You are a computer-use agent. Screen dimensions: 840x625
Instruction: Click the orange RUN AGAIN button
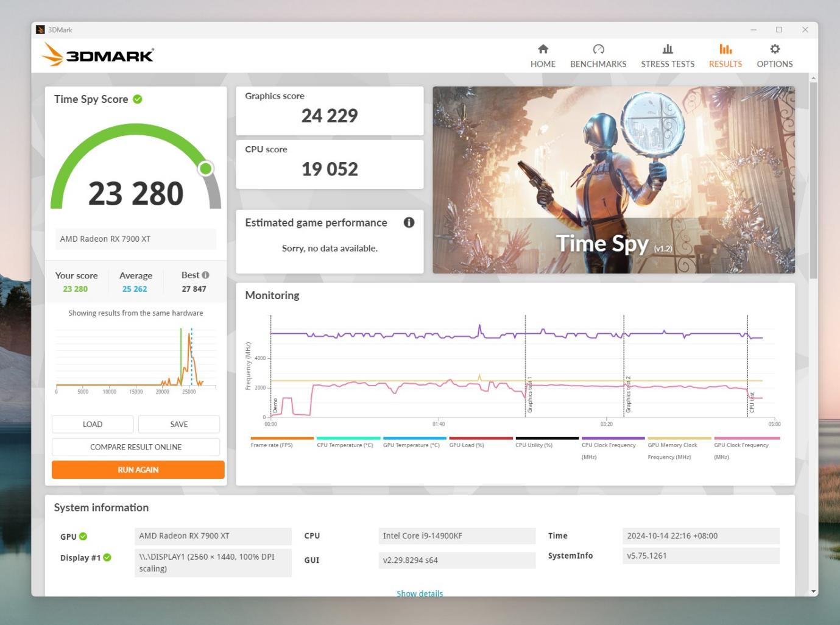click(x=138, y=470)
